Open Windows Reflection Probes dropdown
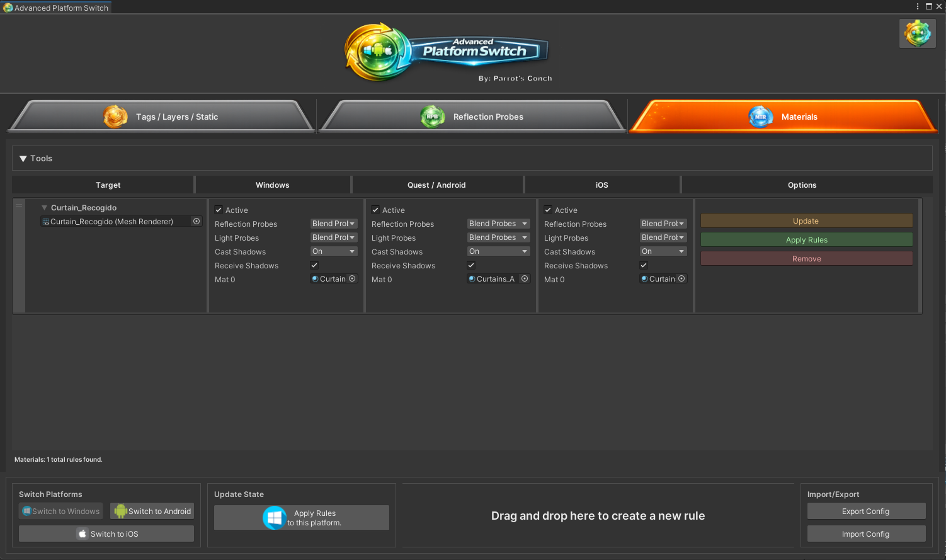 pyautogui.click(x=334, y=224)
